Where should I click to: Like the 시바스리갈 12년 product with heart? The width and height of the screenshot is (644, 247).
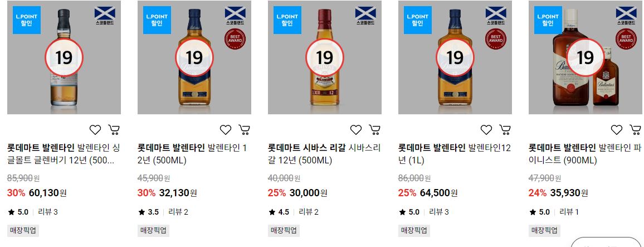355,130
